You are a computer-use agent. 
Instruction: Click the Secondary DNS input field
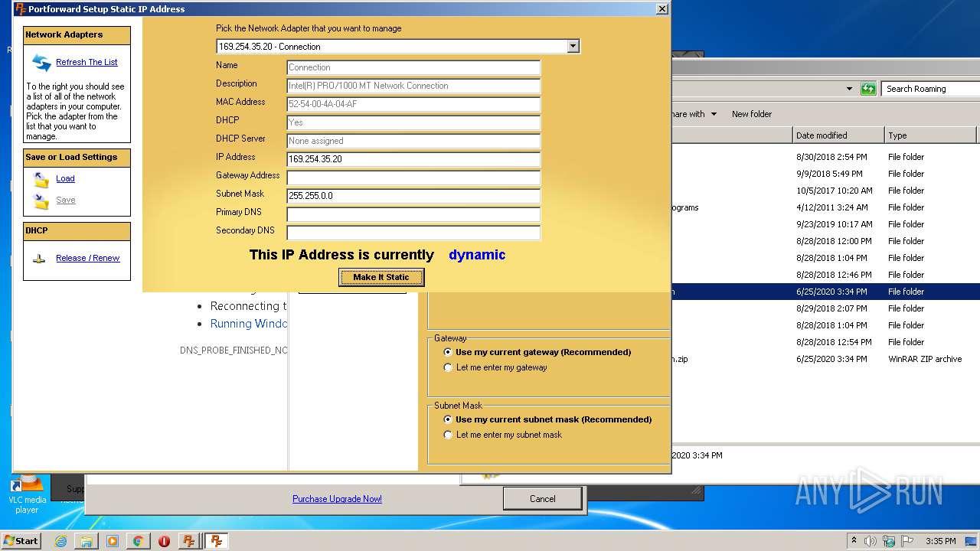click(x=413, y=233)
